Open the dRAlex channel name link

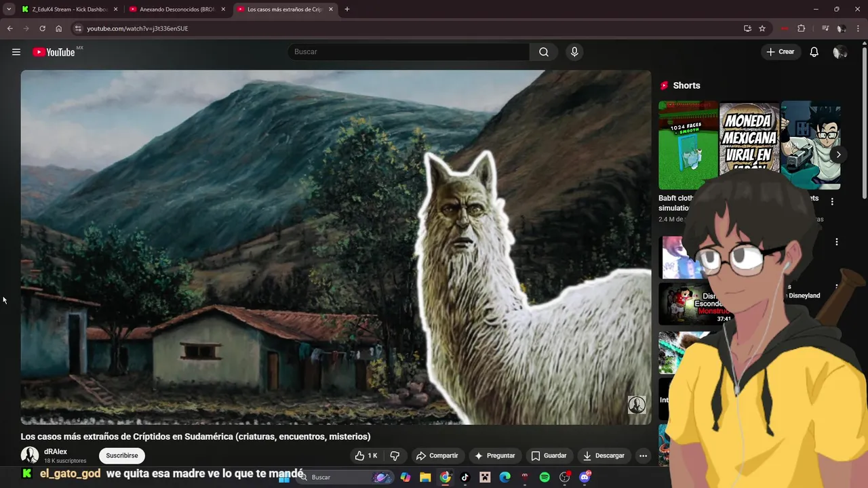tap(56, 451)
